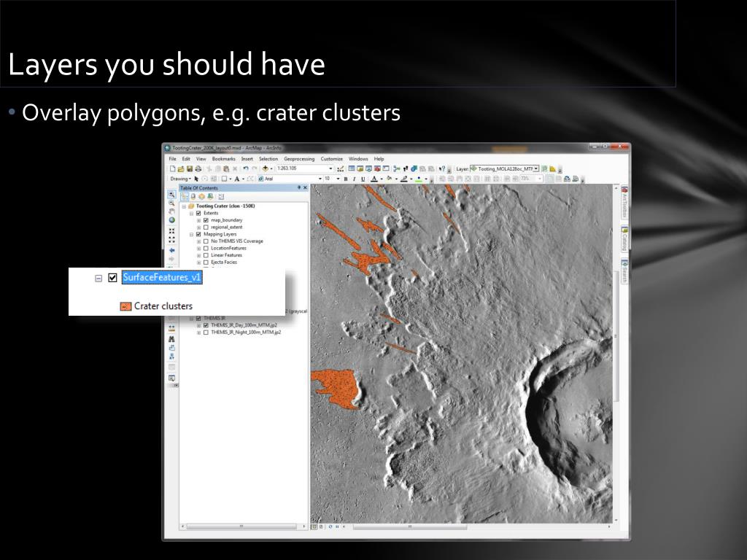Select the Zoom Out tool
Screen dimensions: 747x560
[171, 203]
